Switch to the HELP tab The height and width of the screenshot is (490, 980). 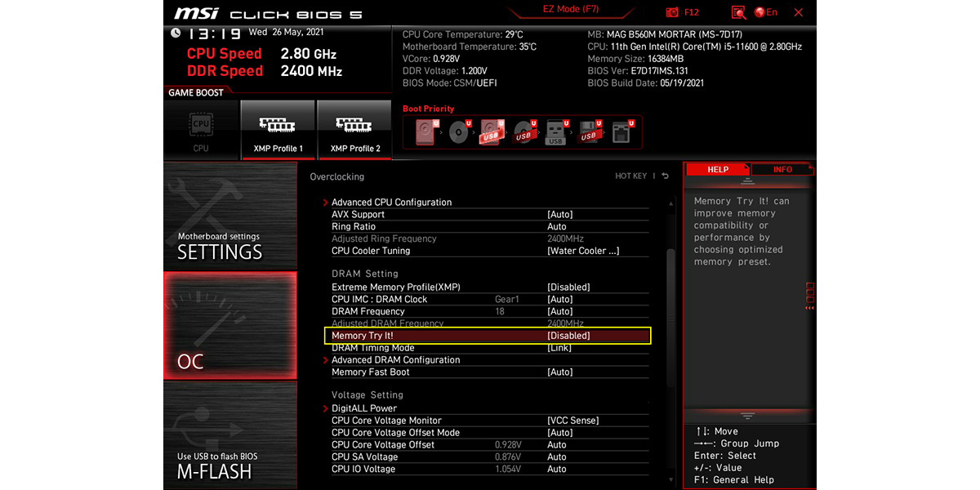717,169
